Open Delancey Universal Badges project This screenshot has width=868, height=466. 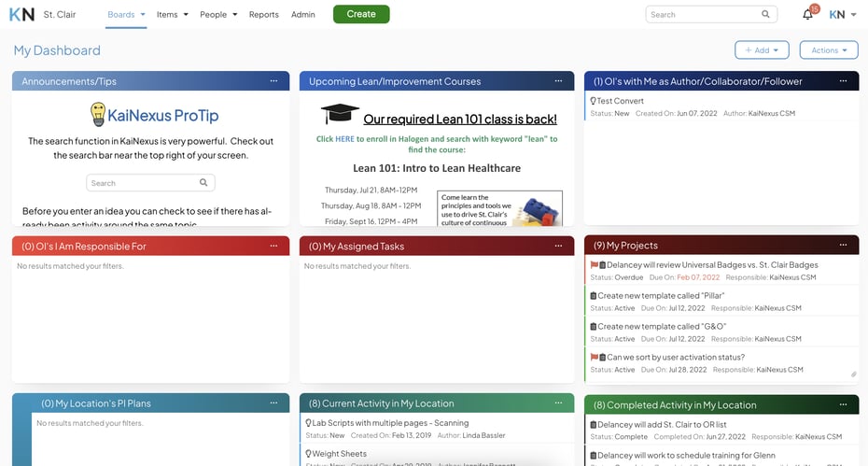pyautogui.click(x=712, y=265)
